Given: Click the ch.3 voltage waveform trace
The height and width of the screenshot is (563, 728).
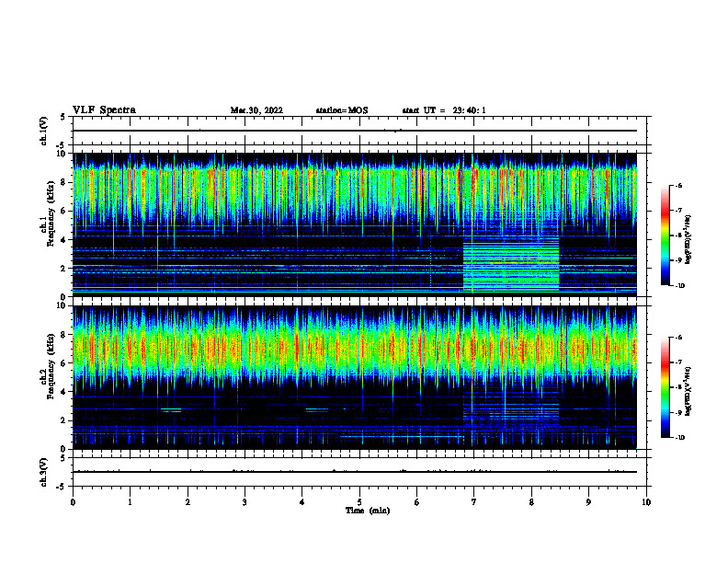Looking at the screenshot, I should pyautogui.click(x=354, y=472).
